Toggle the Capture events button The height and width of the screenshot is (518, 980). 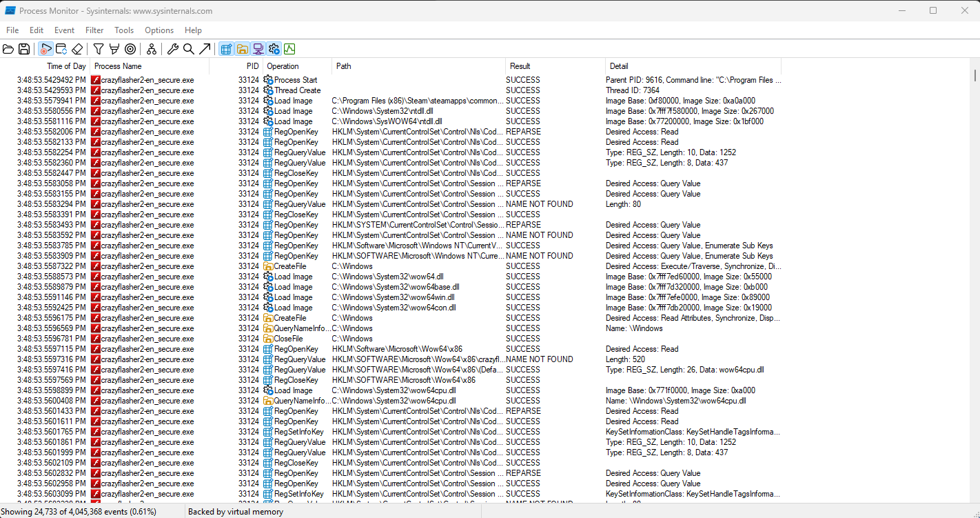[45, 49]
